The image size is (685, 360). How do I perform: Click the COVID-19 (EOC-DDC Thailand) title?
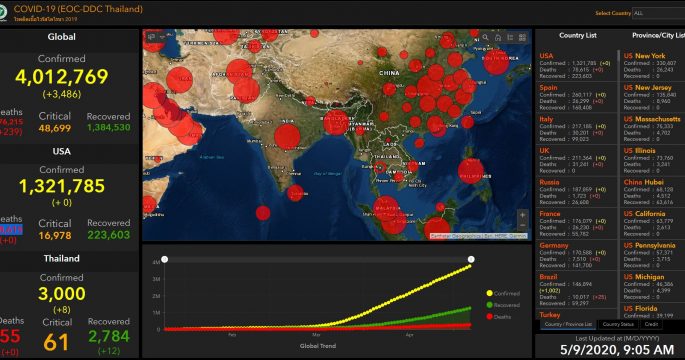click(x=78, y=9)
